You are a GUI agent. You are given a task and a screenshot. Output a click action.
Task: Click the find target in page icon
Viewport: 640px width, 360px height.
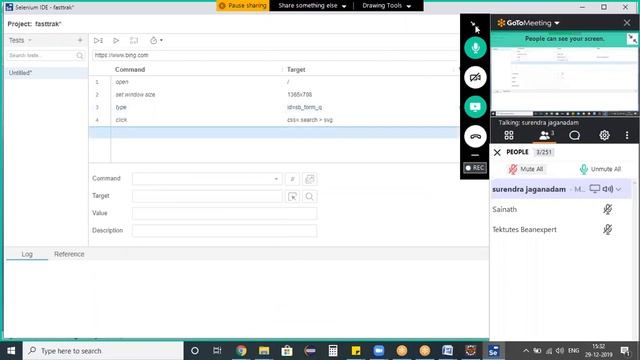pyautogui.click(x=310, y=196)
